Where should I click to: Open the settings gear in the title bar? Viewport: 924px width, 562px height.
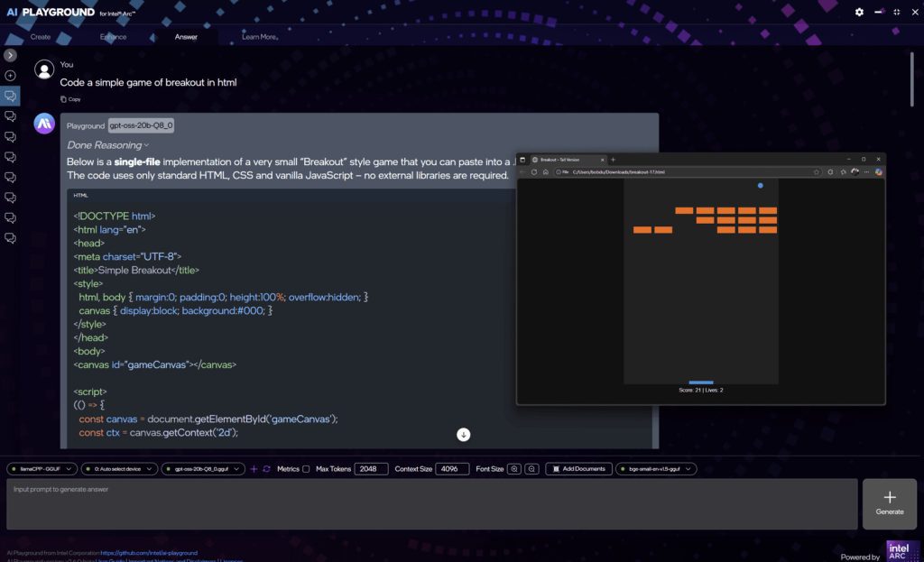(x=859, y=12)
